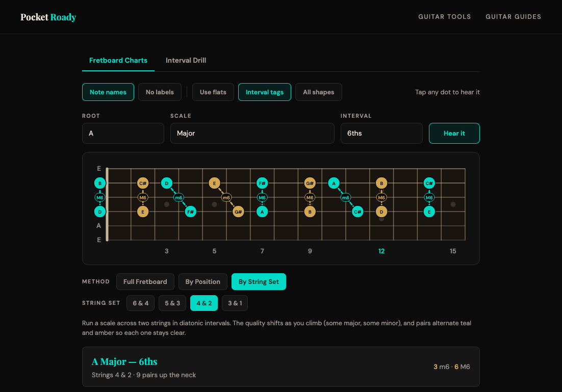Image resolution: width=562 pixels, height=392 pixels.
Task: Click the m6 tag between E and G#
Action: [226, 197]
